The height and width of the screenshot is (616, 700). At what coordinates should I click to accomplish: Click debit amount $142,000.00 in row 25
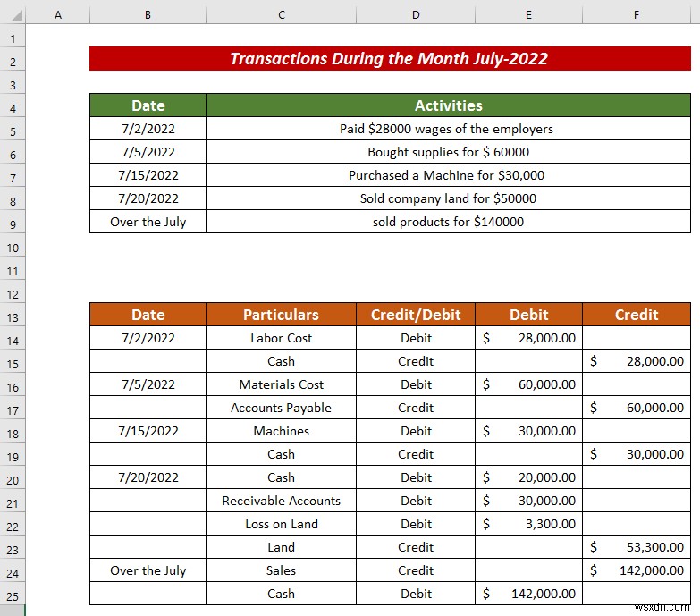click(x=528, y=594)
